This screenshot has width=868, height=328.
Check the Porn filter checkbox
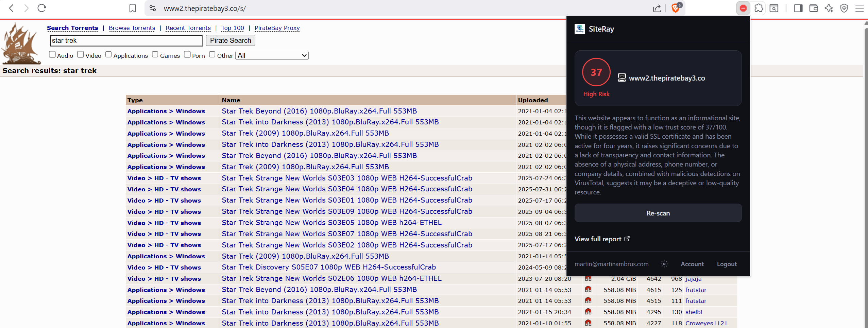coord(187,54)
